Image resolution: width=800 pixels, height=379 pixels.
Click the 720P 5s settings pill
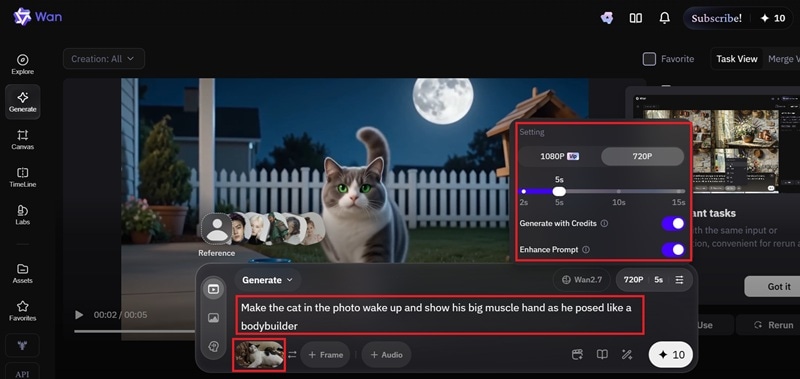click(x=654, y=280)
